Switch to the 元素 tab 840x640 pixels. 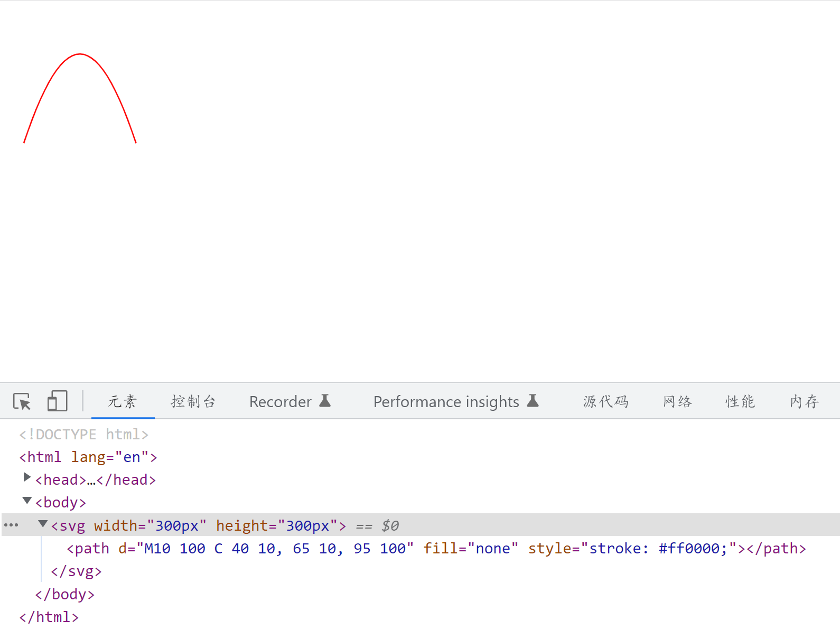point(123,401)
